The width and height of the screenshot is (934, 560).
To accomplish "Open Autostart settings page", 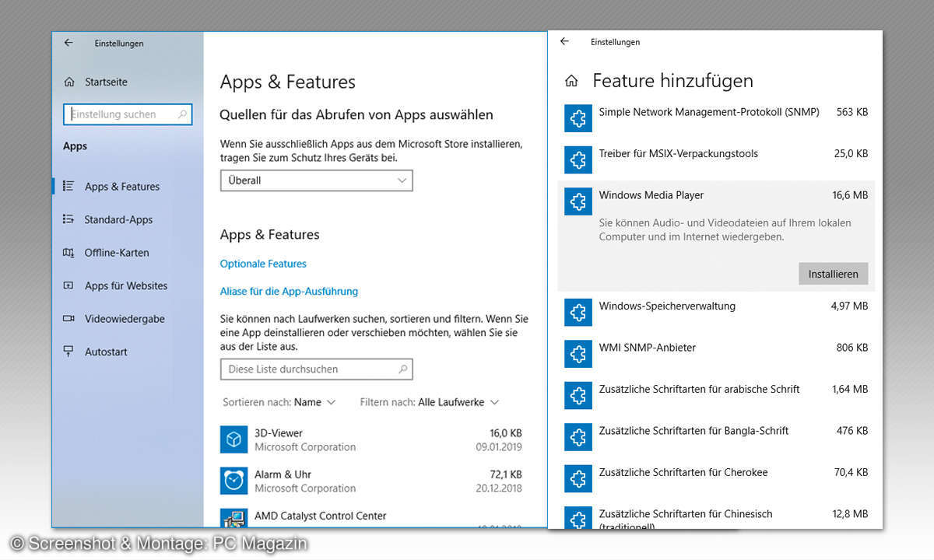I will point(106,352).
